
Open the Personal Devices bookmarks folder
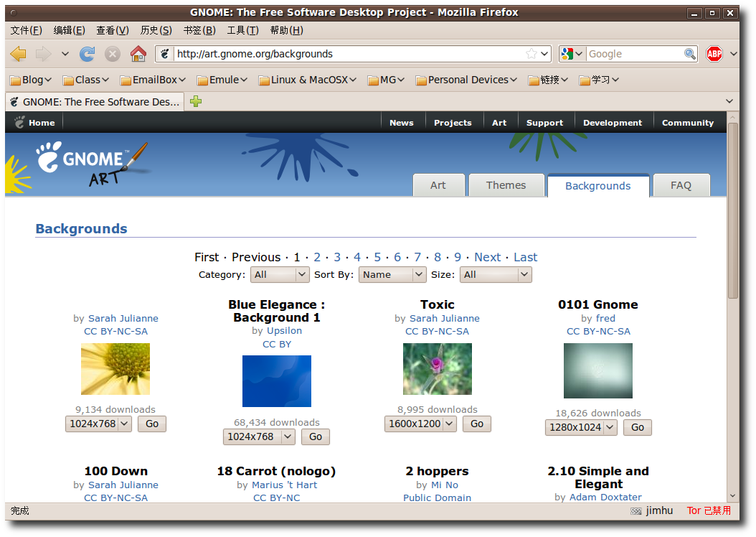tap(466, 80)
